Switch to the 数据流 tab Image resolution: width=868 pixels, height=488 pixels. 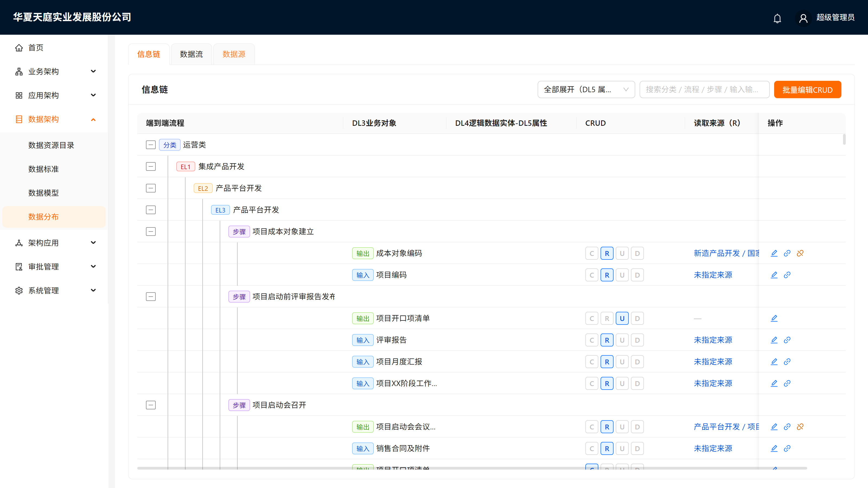192,54
